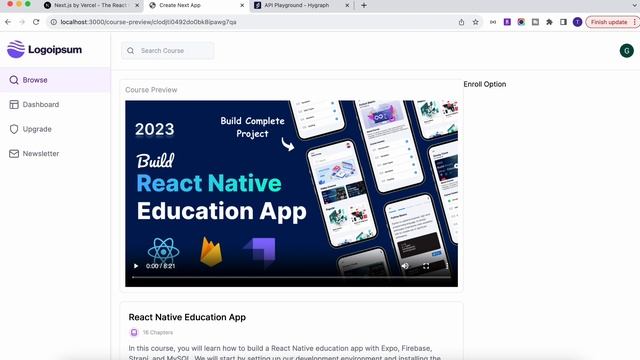
Task: Play the course preview video
Action: pyautogui.click(x=136, y=266)
